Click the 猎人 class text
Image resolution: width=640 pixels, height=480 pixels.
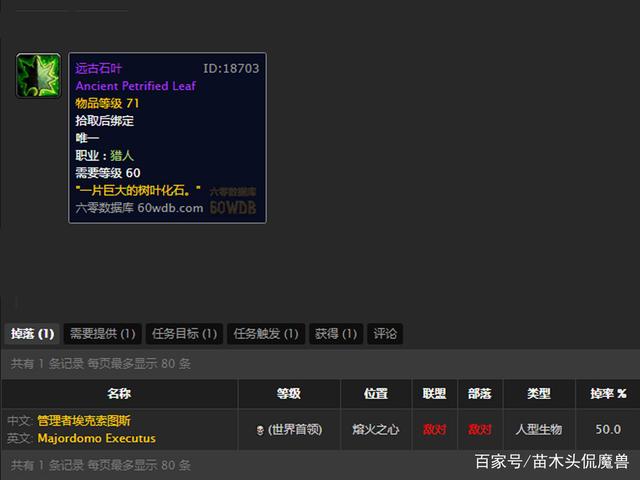point(122,156)
